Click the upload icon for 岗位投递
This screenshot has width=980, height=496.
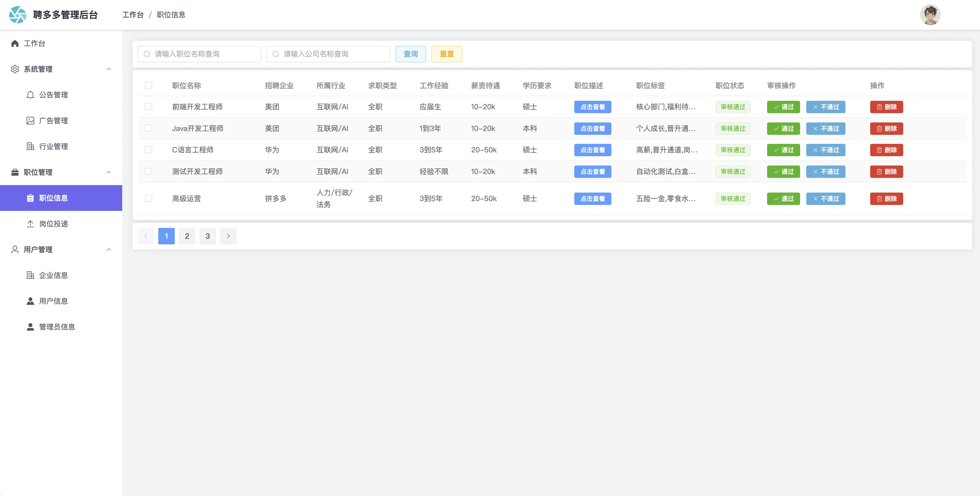tap(30, 224)
